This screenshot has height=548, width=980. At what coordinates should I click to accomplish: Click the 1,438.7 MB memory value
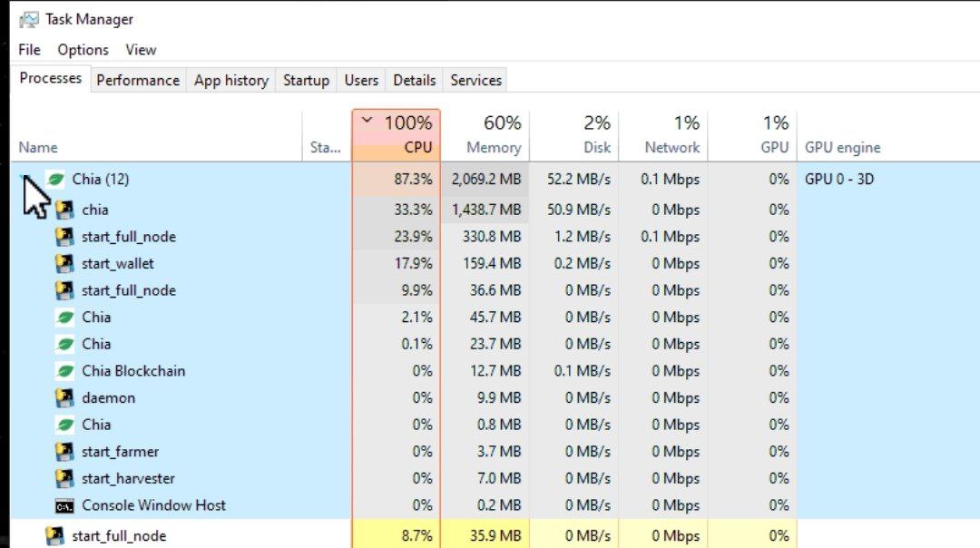pyautogui.click(x=486, y=210)
